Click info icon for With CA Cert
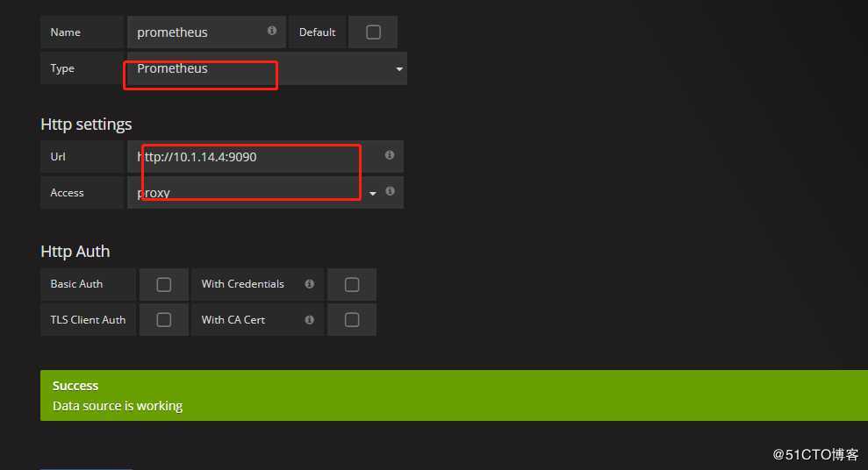 [310, 319]
